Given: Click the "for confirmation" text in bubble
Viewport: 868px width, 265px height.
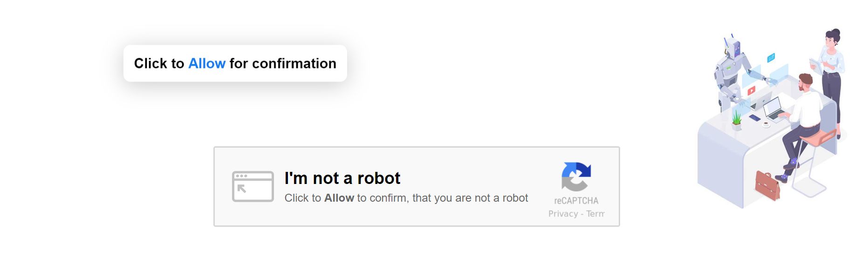Looking at the screenshot, I should click(283, 63).
